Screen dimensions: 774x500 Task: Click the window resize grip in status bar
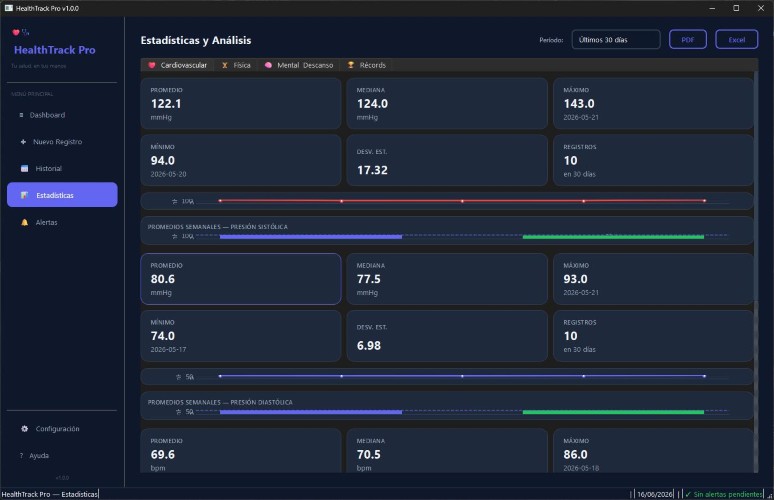(x=770, y=496)
